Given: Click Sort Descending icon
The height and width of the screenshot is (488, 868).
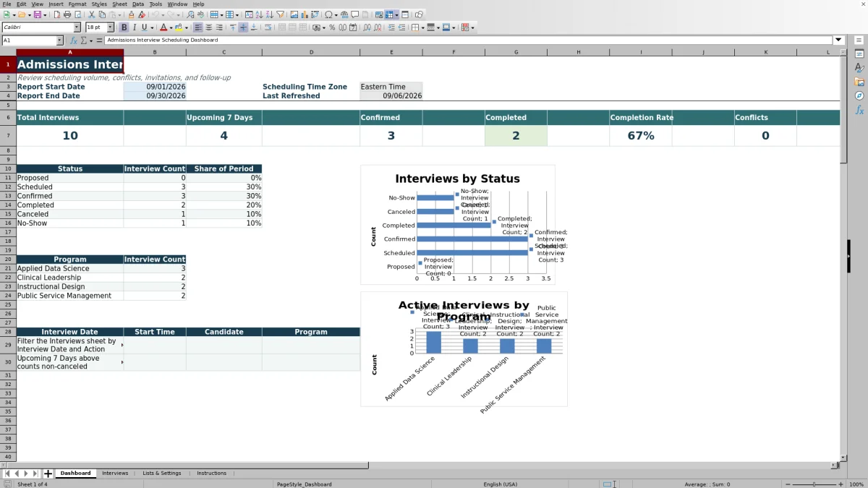Looking at the screenshot, I should click(268, 14).
